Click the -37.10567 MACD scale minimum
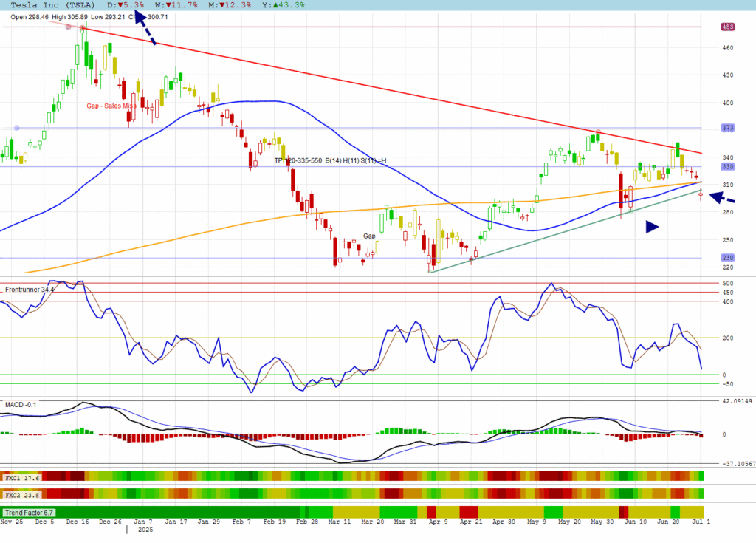Image resolution: width=756 pixels, height=543 pixels. click(738, 463)
